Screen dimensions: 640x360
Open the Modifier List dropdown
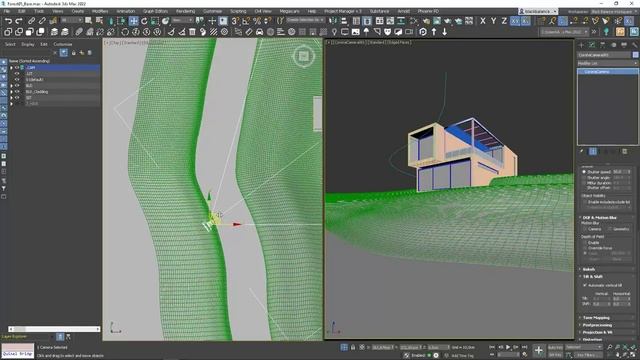(607, 63)
